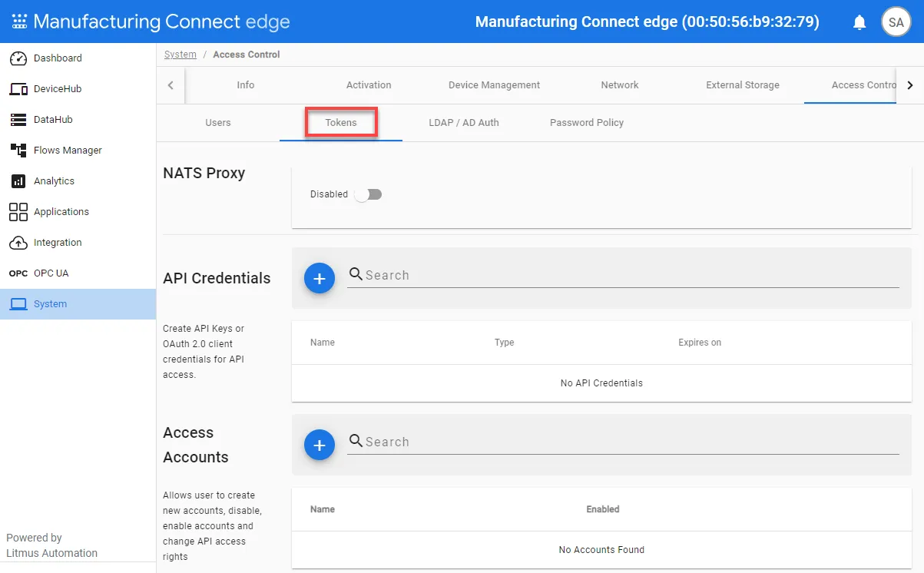Open the Activation tab
Viewport: 924px width, 573px height.
pyautogui.click(x=369, y=85)
